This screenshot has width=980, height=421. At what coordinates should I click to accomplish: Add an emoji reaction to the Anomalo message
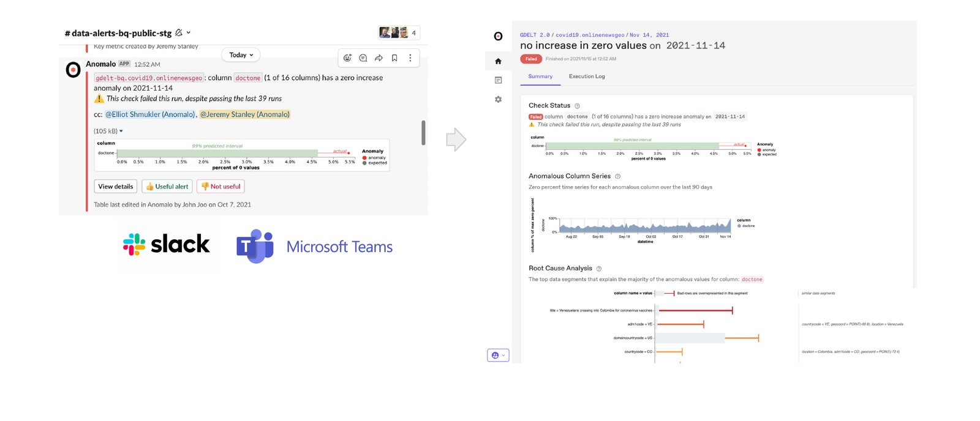click(x=347, y=58)
